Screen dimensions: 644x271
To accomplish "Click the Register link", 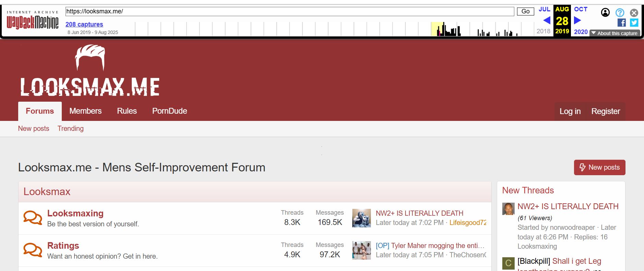I will pos(606,111).
